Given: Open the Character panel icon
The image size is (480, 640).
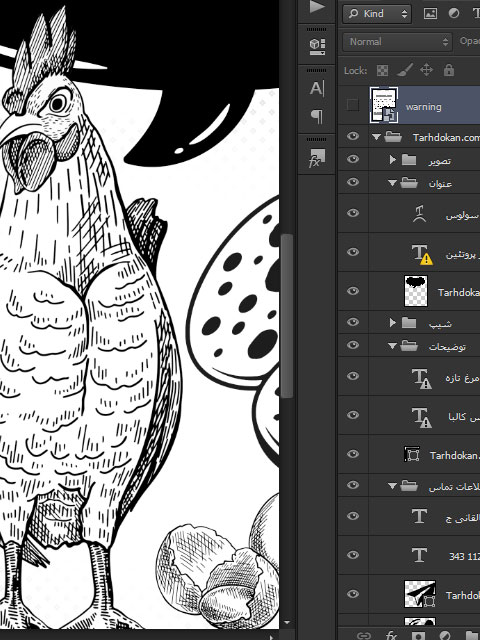Looking at the screenshot, I should [x=317, y=88].
